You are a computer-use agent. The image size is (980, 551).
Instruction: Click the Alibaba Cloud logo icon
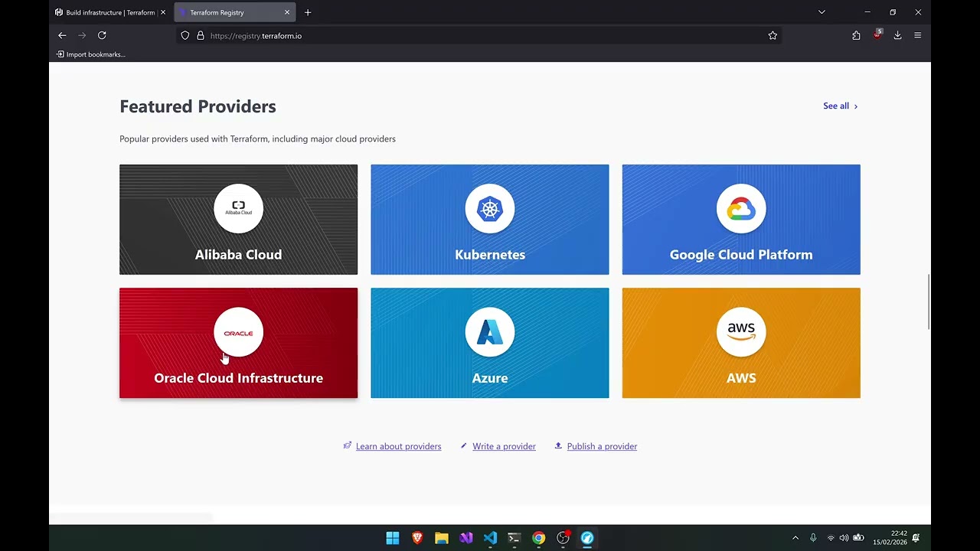(238, 208)
